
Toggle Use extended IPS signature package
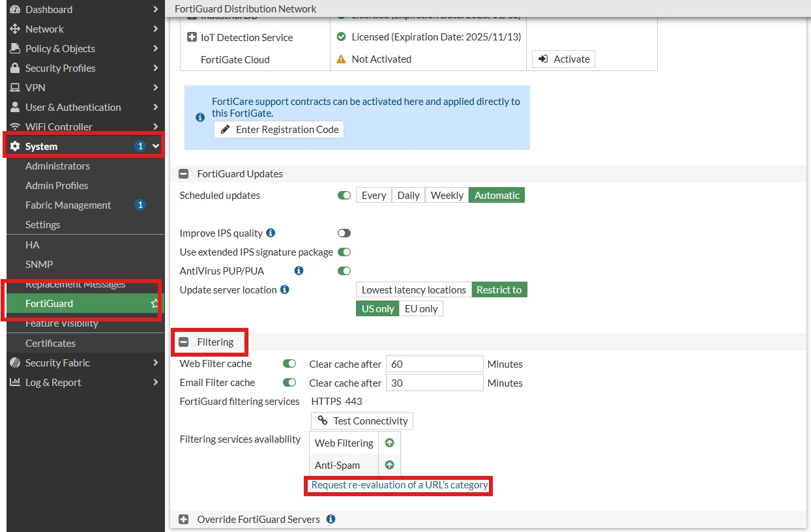click(x=344, y=252)
